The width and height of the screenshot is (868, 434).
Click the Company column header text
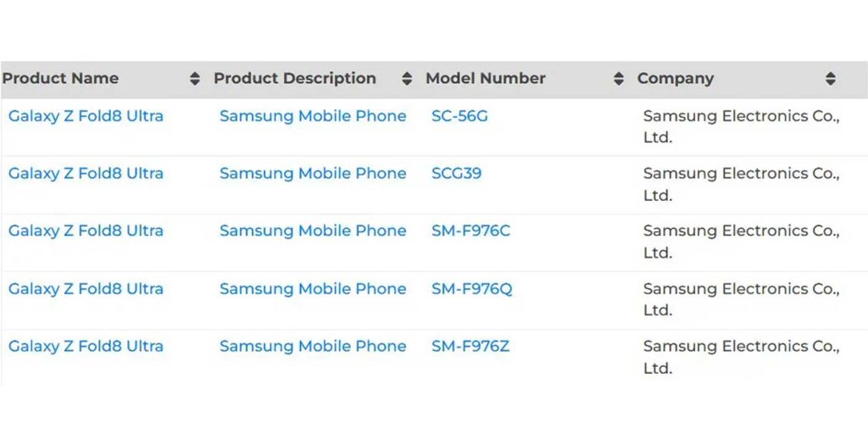click(x=676, y=79)
